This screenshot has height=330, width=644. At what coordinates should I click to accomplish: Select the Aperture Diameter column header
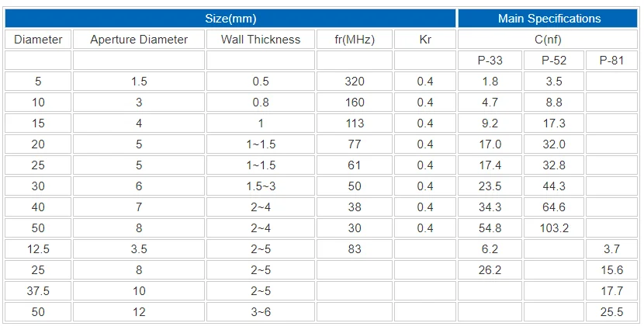click(x=139, y=40)
